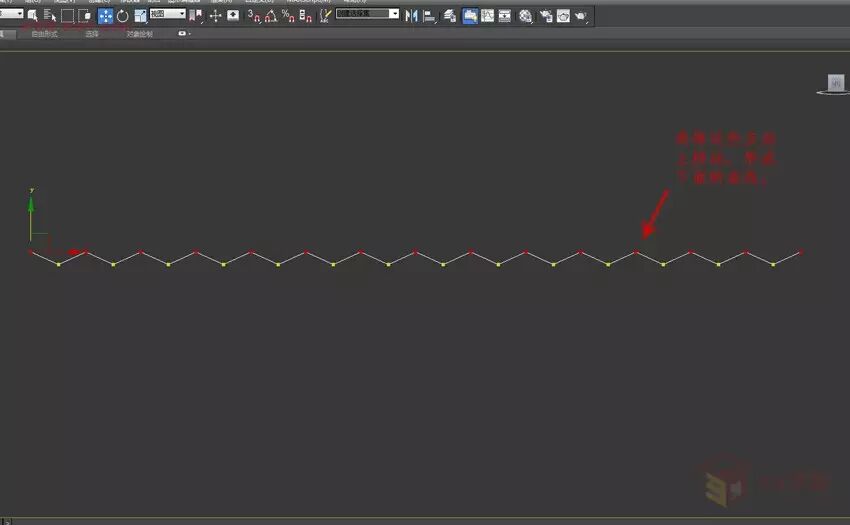The height and width of the screenshot is (525, 850).
Task: Toggle Percent Snap button
Action: tap(288, 16)
